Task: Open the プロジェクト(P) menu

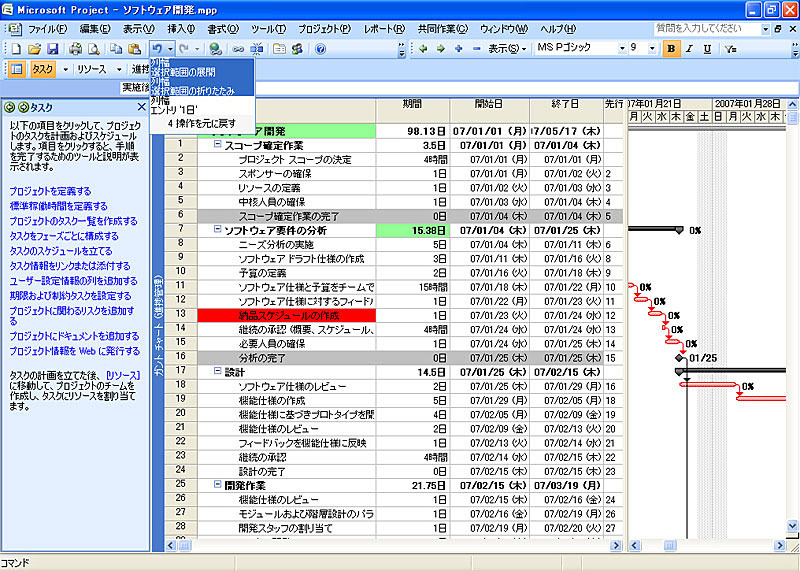Action: [324, 29]
